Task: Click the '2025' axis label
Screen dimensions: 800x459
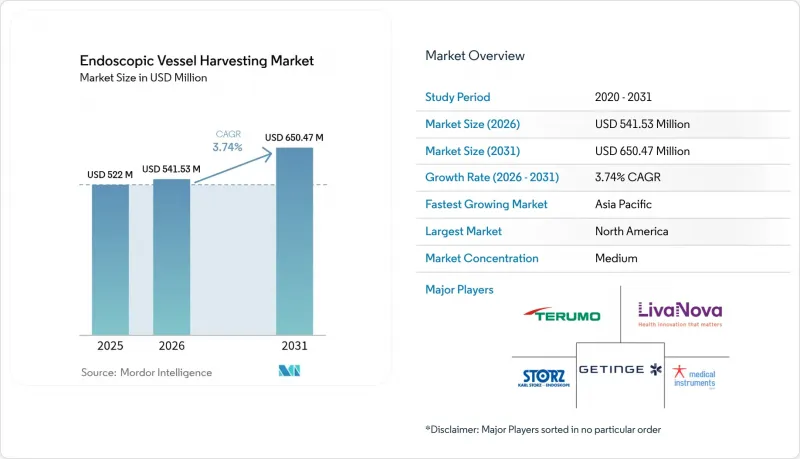Action: [110, 346]
